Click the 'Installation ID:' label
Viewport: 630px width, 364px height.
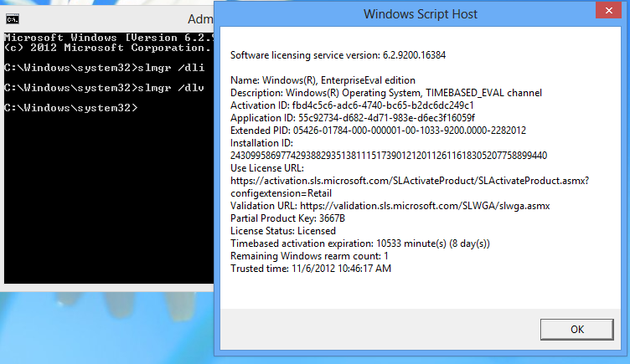[x=261, y=143]
